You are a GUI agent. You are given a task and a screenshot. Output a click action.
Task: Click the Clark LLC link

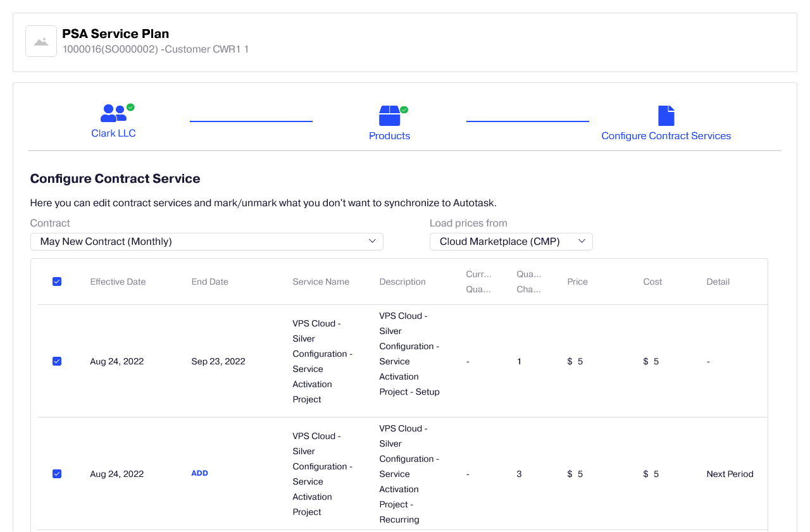(113, 133)
